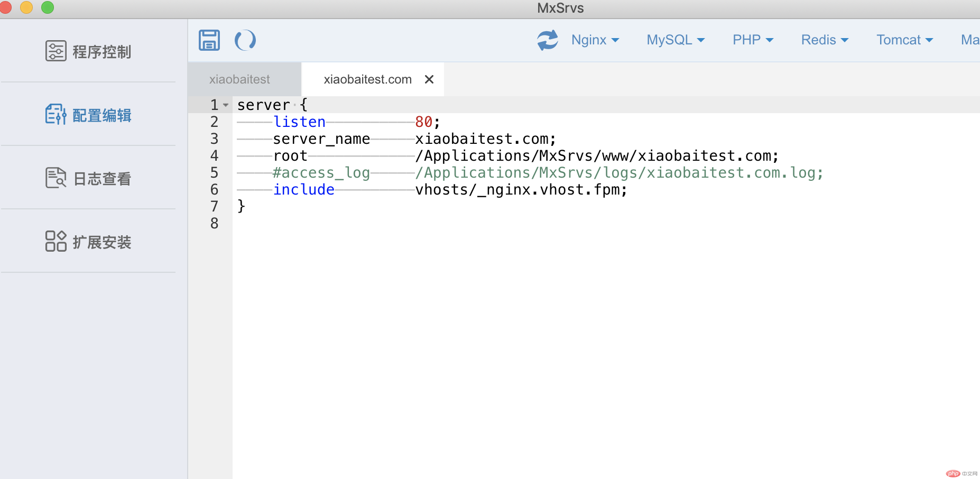
Task: Click the restart services sync icon
Action: [548, 40]
